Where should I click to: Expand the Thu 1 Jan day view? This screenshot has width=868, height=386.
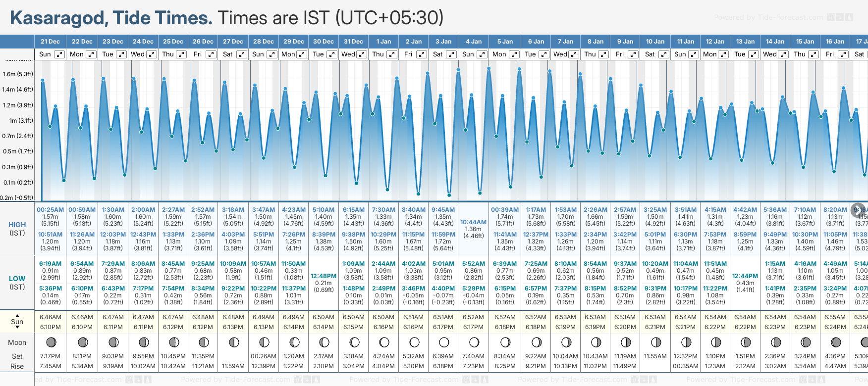392,54
